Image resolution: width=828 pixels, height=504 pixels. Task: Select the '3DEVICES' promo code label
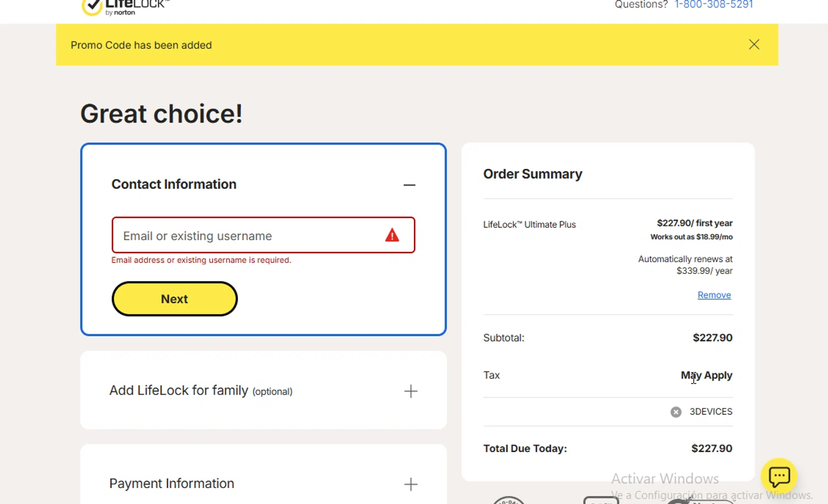click(x=711, y=412)
